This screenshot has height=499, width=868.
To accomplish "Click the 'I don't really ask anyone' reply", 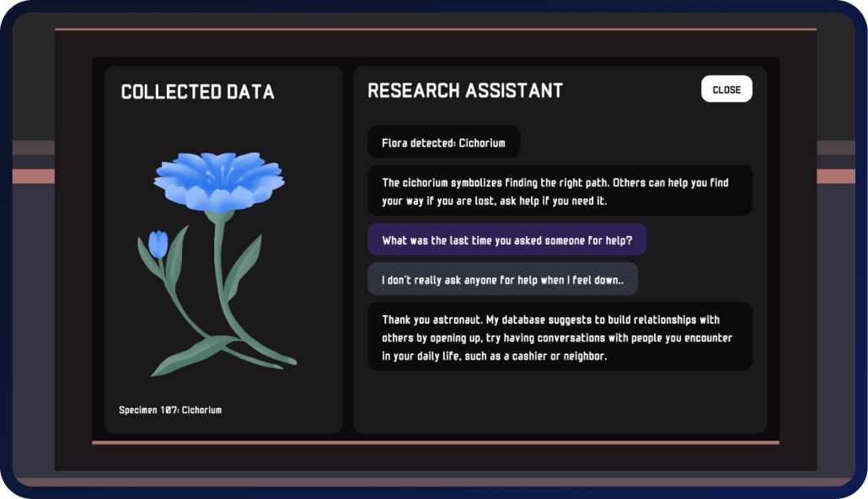I will (502, 279).
